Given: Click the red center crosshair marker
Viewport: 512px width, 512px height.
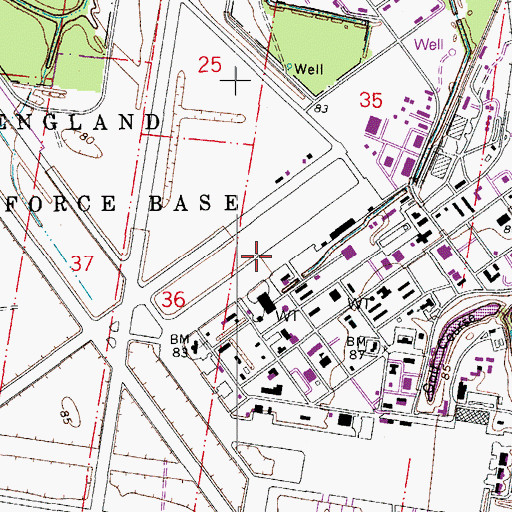Looking at the screenshot, I should click(256, 256).
